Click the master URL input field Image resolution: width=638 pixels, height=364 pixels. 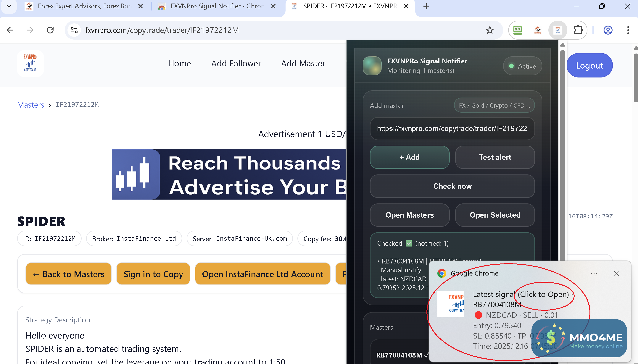452,129
